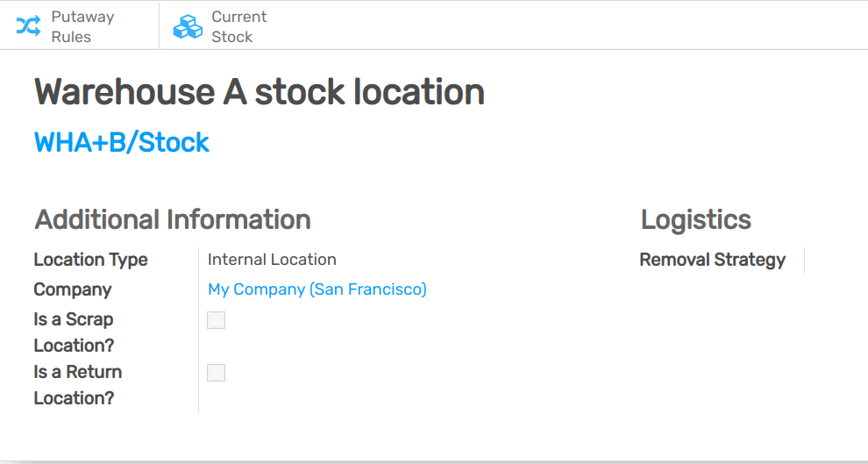
Task: Click the vertical divider beside Removal Strategy
Action: pos(804,261)
